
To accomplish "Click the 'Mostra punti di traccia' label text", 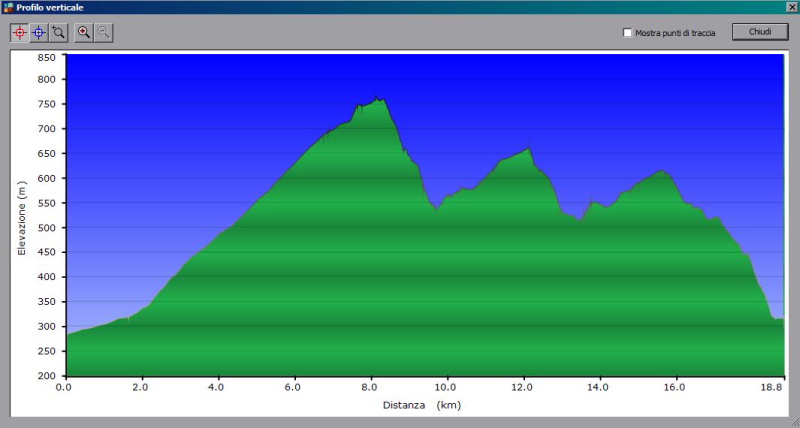I will (675, 33).
